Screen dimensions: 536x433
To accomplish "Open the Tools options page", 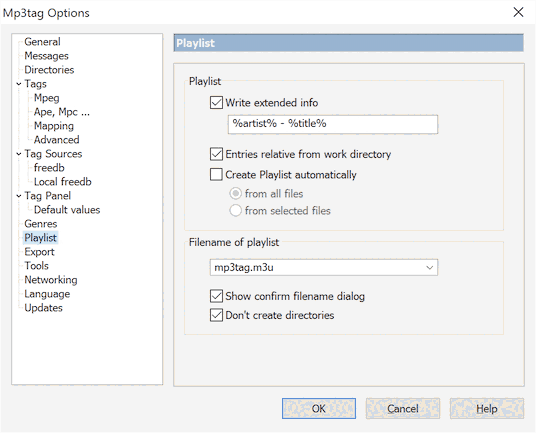I will tap(36, 266).
